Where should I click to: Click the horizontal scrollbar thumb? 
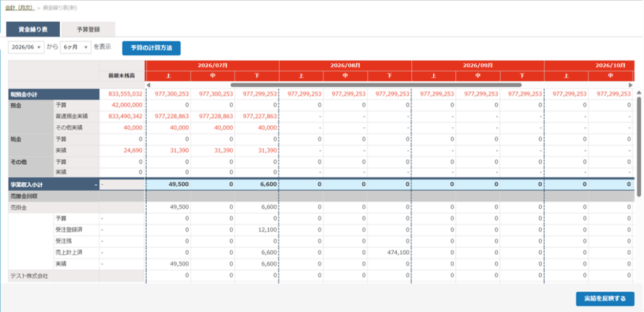click(x=376, y=85)
